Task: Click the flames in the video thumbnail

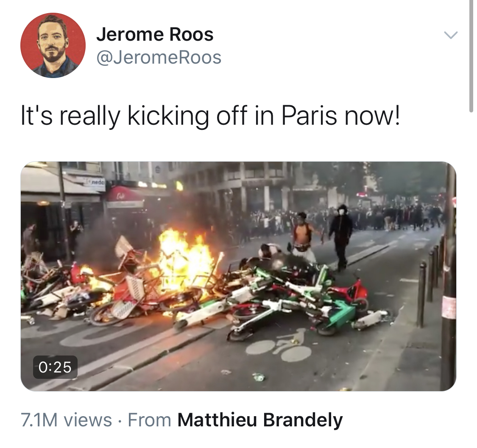Action: click(x=182, y=259)
